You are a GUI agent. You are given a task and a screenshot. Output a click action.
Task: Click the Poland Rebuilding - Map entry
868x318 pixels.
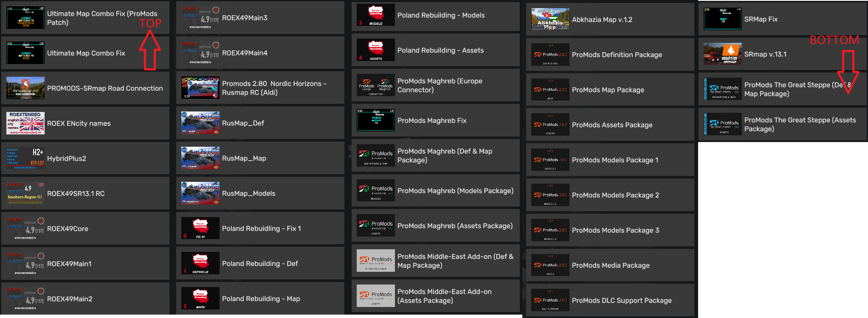point(260,298)
